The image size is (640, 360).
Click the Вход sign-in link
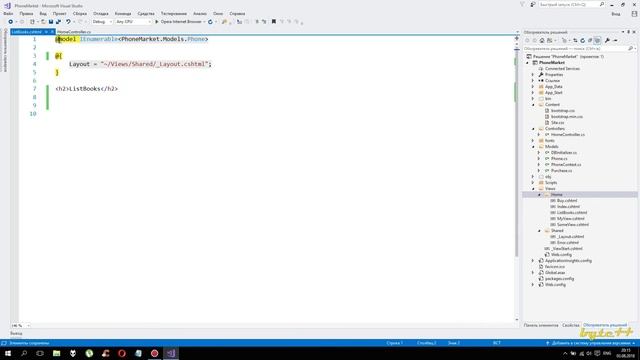click(x=616, y=14)
